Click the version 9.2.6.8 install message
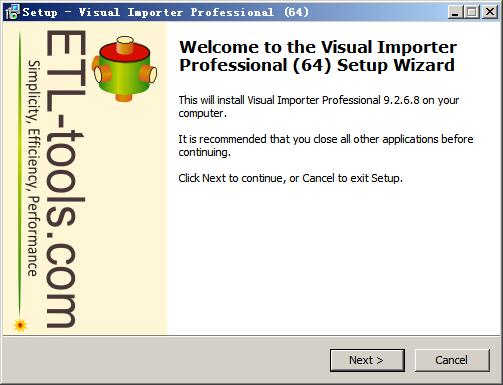 [x=318, y=106]
